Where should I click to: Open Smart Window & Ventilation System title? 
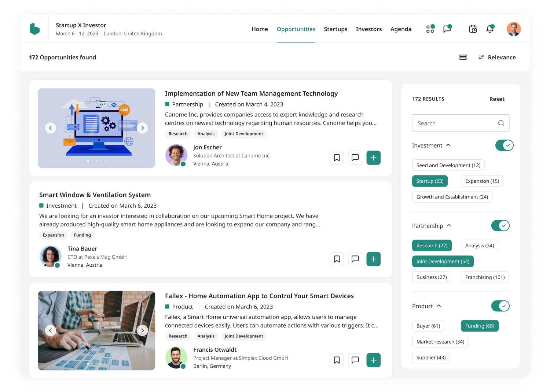pyautogui.click(x=95, y=195)
